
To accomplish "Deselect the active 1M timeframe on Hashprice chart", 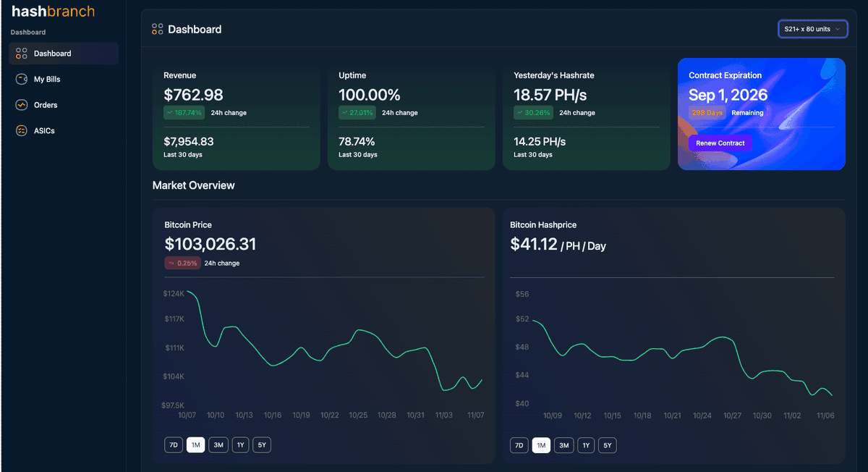I will [x=541, y=445].
